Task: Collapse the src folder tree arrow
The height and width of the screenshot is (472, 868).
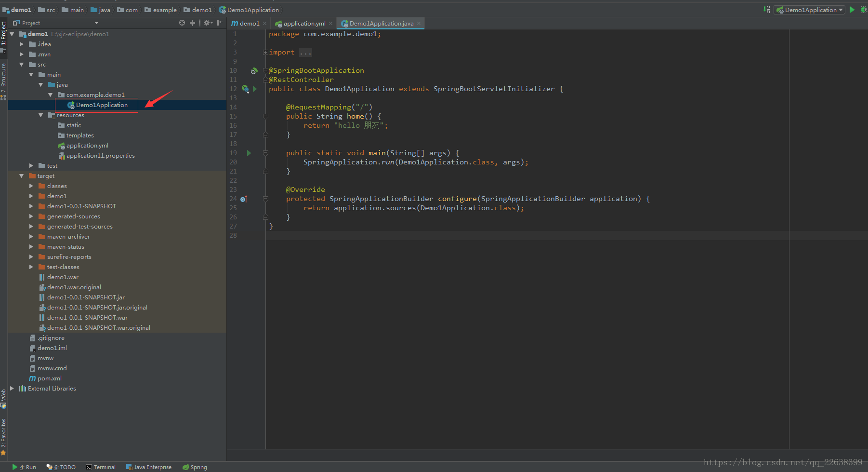Action: click(x=22, y=64)
